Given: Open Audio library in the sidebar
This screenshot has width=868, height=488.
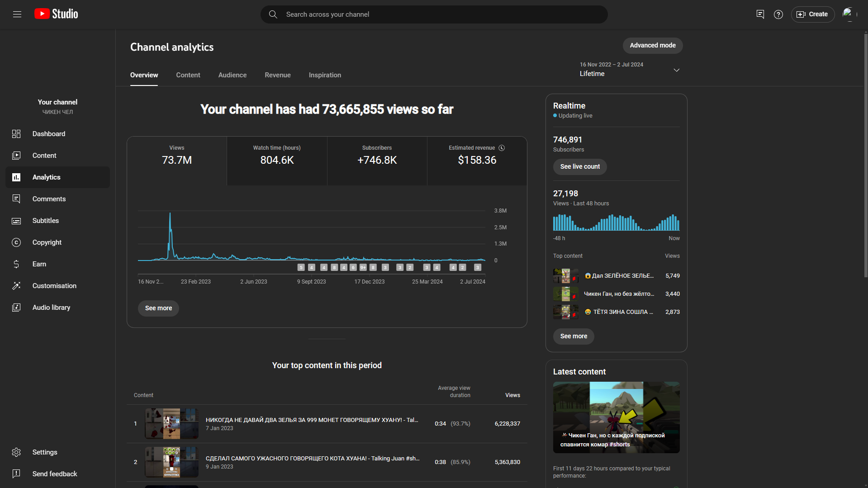Looking at the screenshot, I should click(x=51, y=308).
